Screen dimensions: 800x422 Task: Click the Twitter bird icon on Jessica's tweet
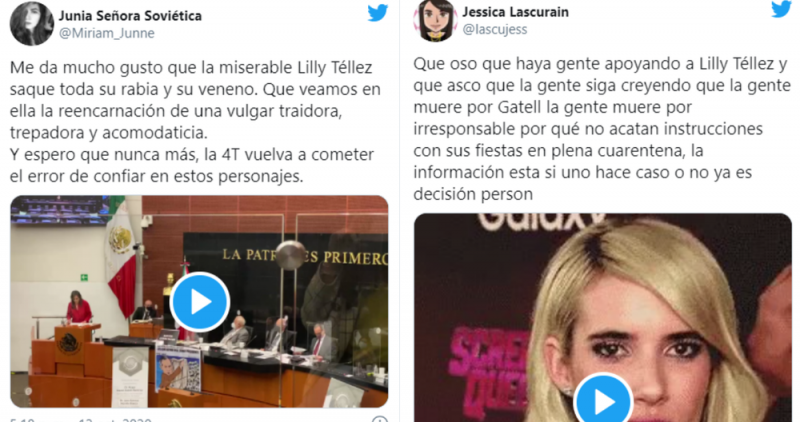click(781, 9)
